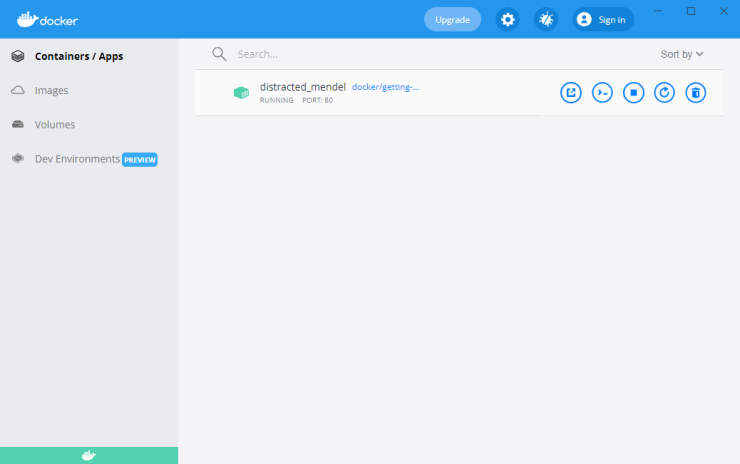740x464 pixels.
Task: Click the Containers cube icon
Action: 18,56
